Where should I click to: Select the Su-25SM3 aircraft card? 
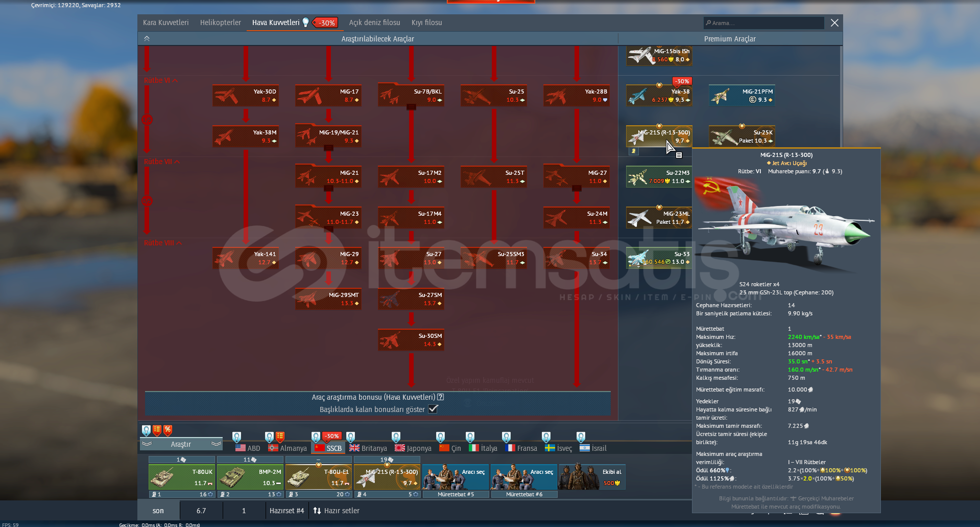[494, 258]
